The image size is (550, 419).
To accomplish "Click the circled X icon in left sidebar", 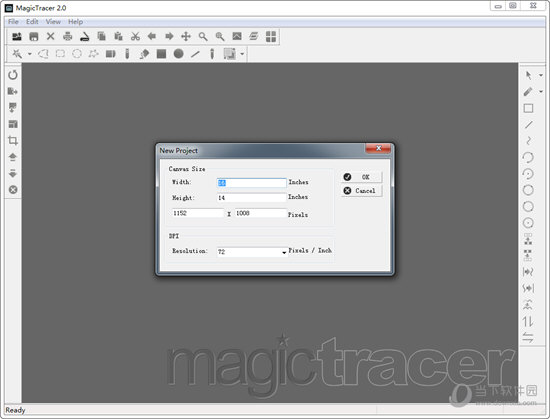I will pyautogui.click(x=13, y=190).
